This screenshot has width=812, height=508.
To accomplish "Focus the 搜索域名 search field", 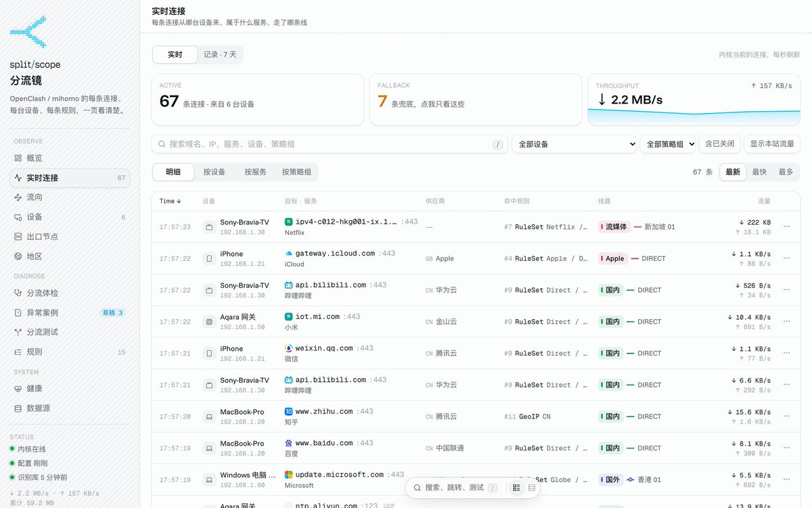I will pyautogui.click(x=330, y=144).
